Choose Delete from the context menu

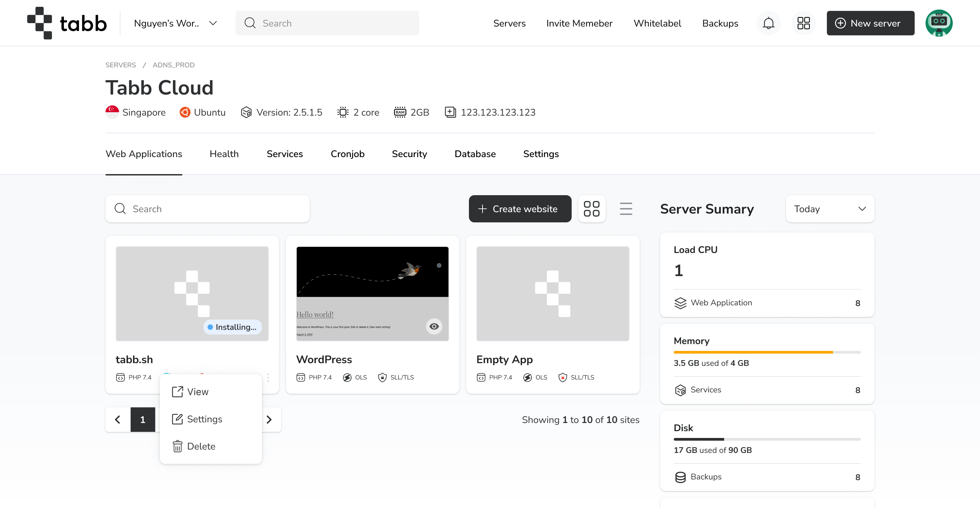click(x=211, y=446)
